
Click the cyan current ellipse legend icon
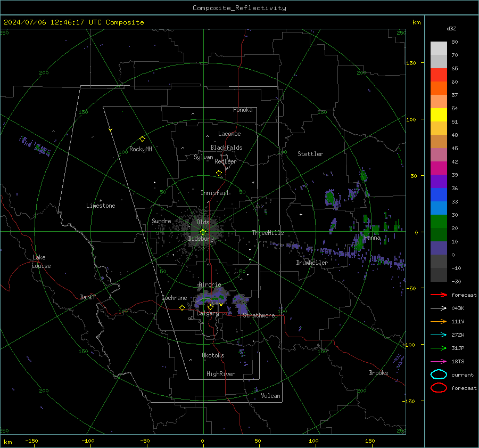(439, 374)
